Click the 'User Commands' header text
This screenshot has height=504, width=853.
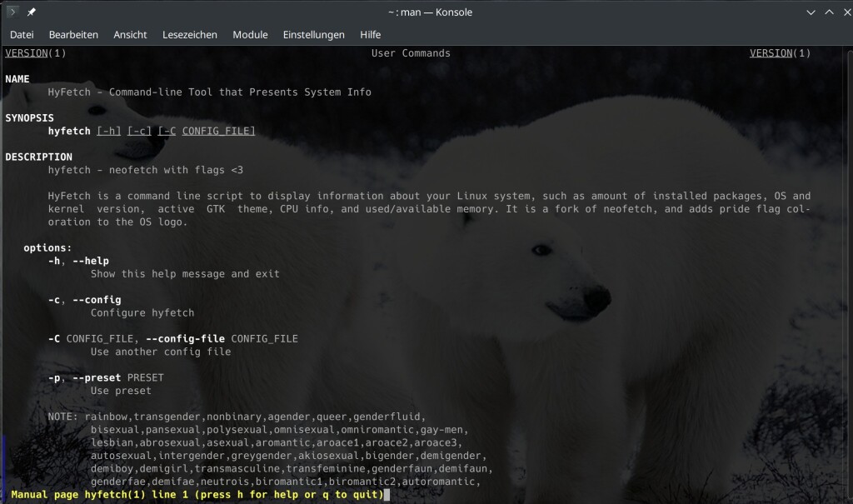coord(411,52)
